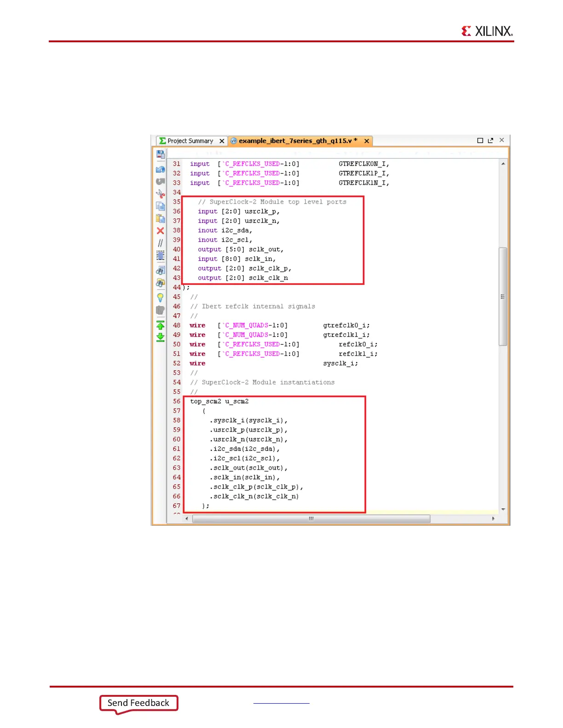Open Find in Files binoculars folder icon
The width and height of the screenshot is (563, 728).
160,283
